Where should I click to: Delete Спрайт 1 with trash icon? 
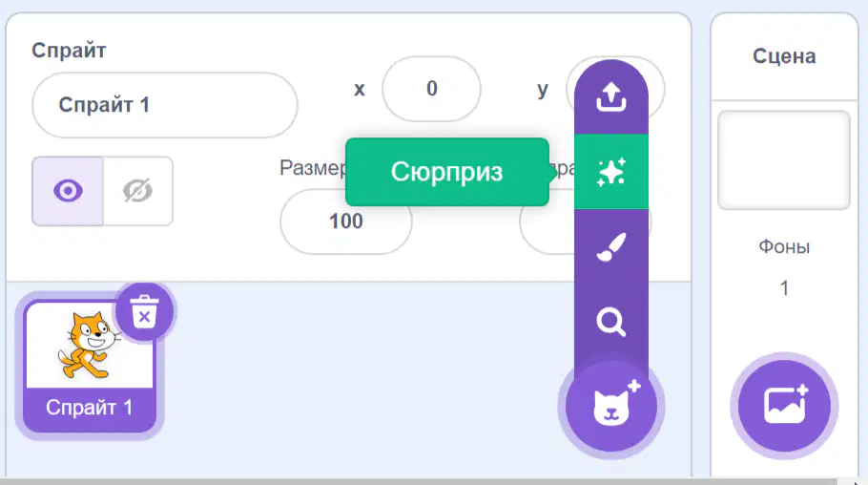pos(144,311)
